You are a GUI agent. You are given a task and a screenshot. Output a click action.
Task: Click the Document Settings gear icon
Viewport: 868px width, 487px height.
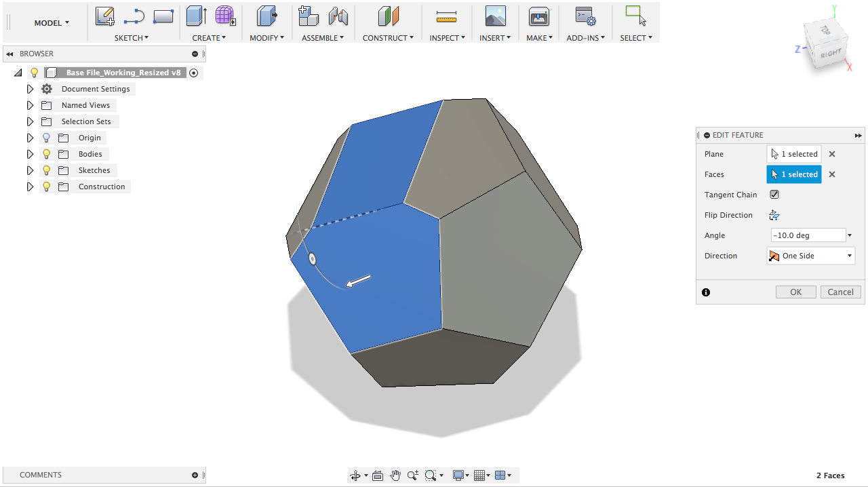tap(47, 89)
